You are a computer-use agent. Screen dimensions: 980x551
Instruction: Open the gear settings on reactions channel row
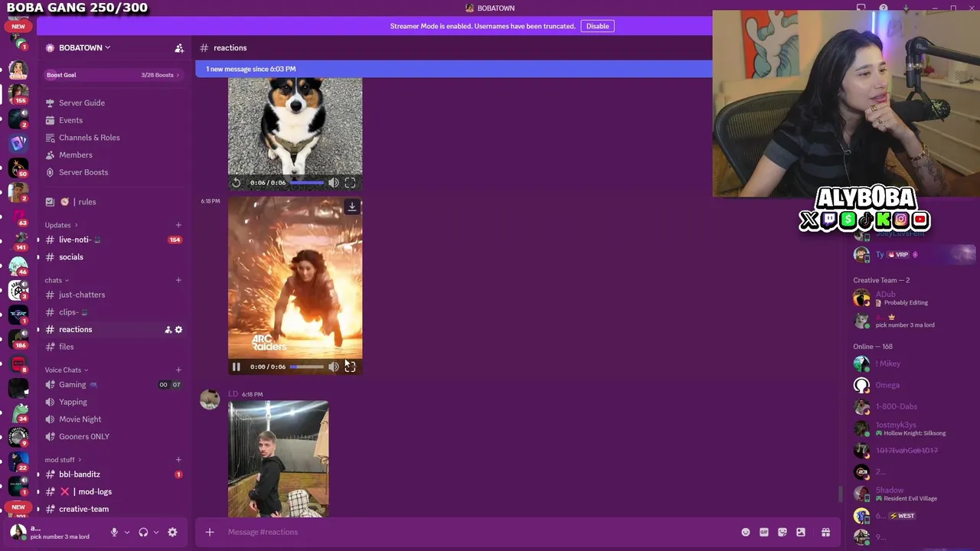point(179,330)
